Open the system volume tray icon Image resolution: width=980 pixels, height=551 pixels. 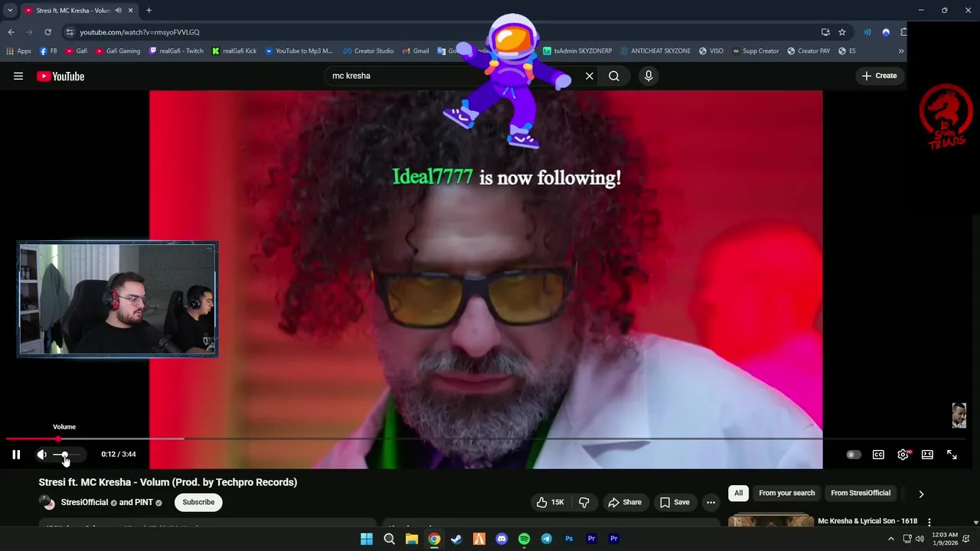point(920,539)
